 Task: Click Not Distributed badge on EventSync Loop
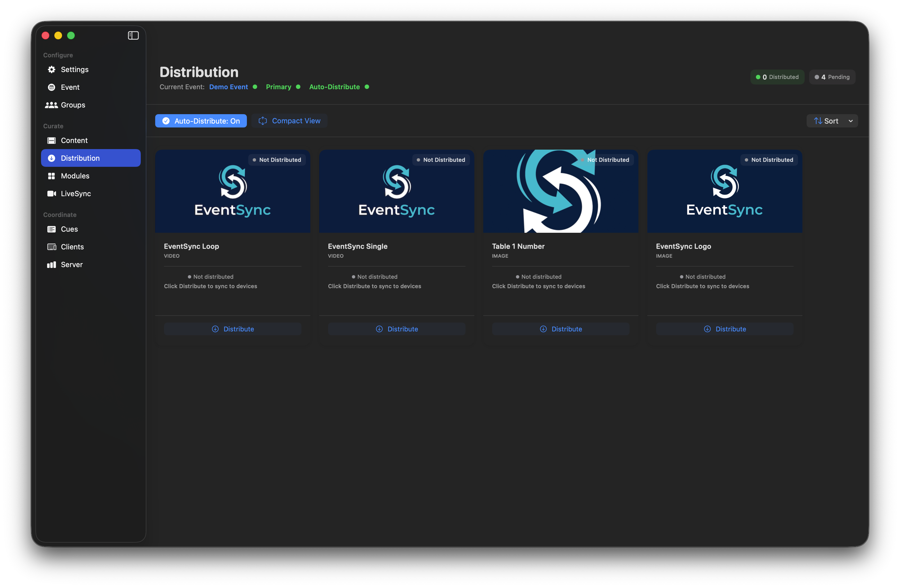tap(277, 160)
